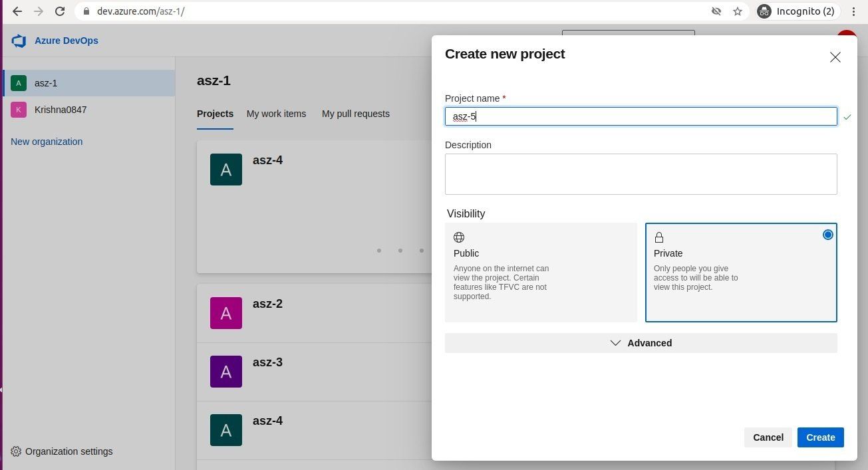Select the Krishna0847 organization
The height and width of the screenshot is (470, 868).
click(x=60, y=110)
